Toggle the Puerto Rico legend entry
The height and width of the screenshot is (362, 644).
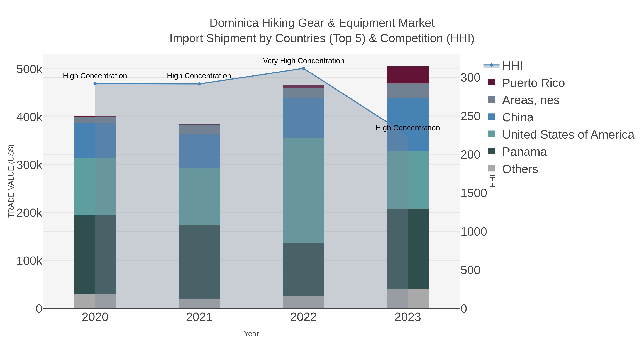point(526,83)
